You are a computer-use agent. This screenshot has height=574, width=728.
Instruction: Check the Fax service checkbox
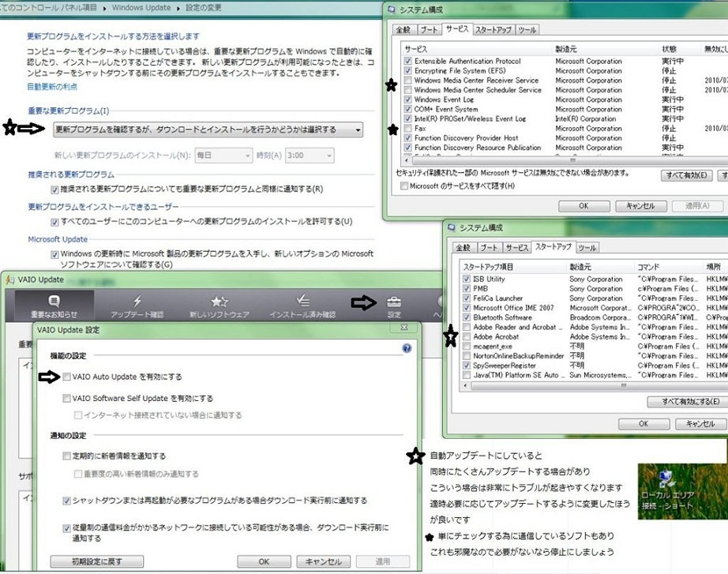click(407, 129)
